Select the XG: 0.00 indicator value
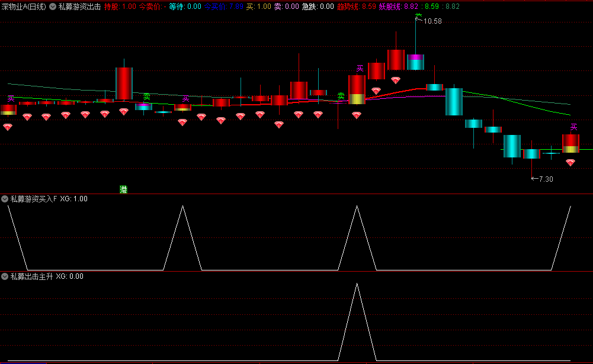593x364 pixels. [69, 276]
